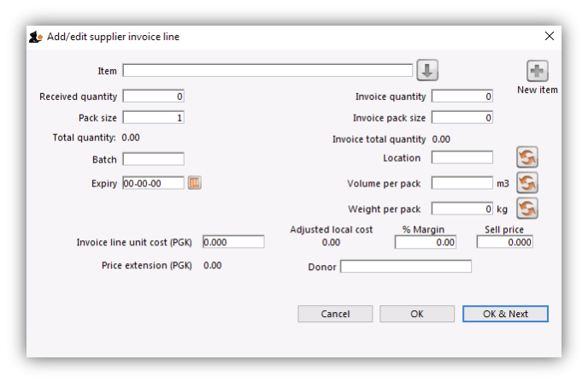Select the Pack size input
This screenshot has height=383, width=588.
[x=153, y=118]
